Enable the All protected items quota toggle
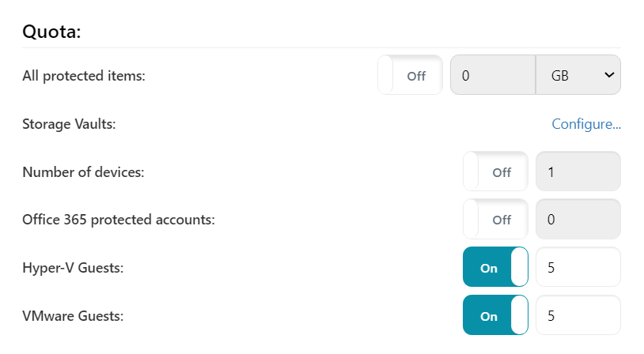 (410, 76)
